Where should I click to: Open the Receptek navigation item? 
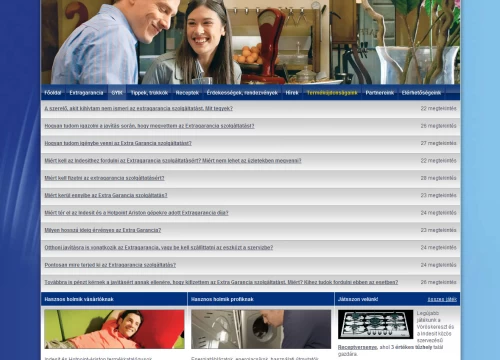(x=187, y=93)
